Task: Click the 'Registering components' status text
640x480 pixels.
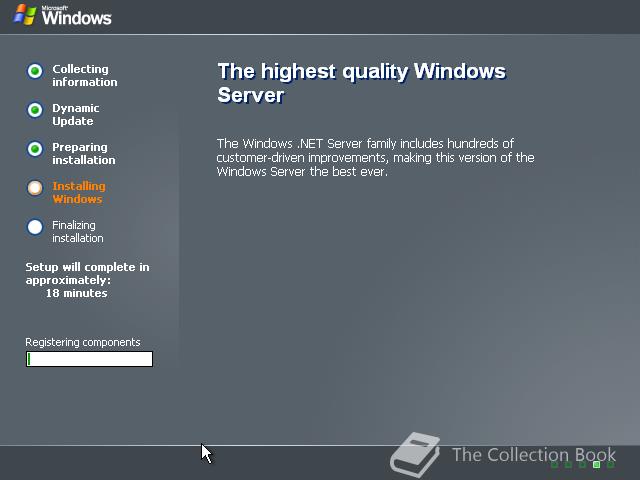Action: point(83,342)
